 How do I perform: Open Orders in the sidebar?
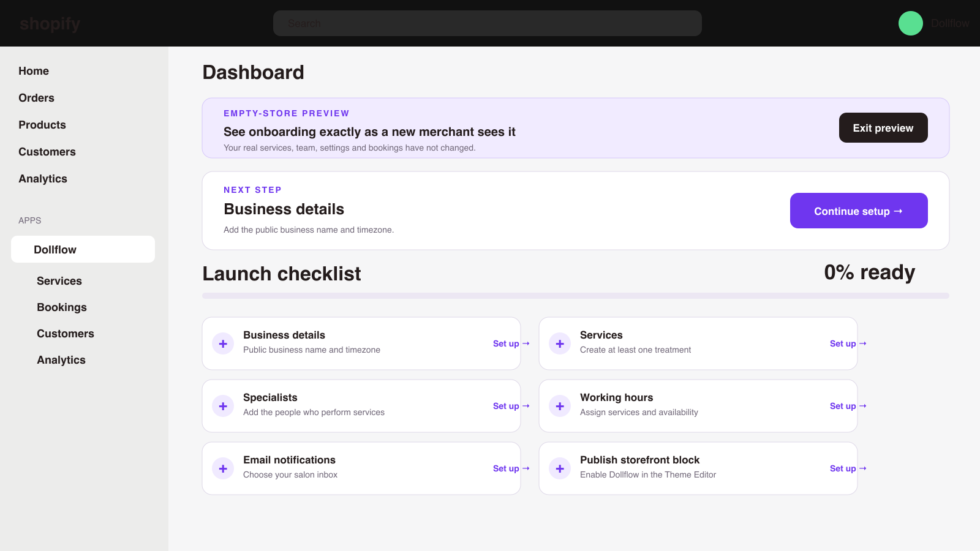(x=36, y=98)
